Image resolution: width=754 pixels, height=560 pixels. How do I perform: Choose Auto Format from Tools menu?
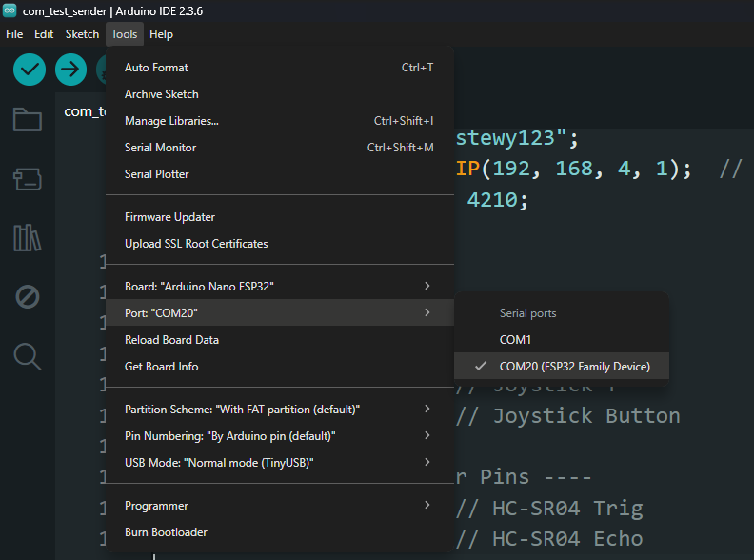pyautogui.click(x=280, y=68)
